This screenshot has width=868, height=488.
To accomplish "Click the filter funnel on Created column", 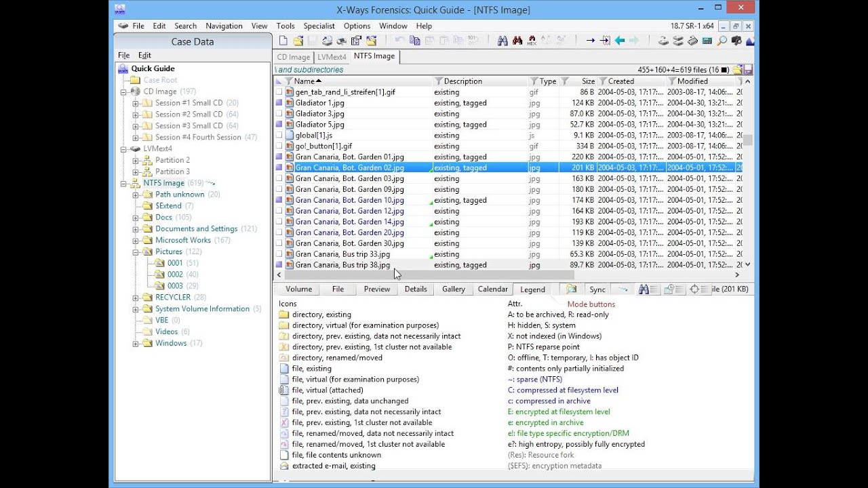I will 602,81.
